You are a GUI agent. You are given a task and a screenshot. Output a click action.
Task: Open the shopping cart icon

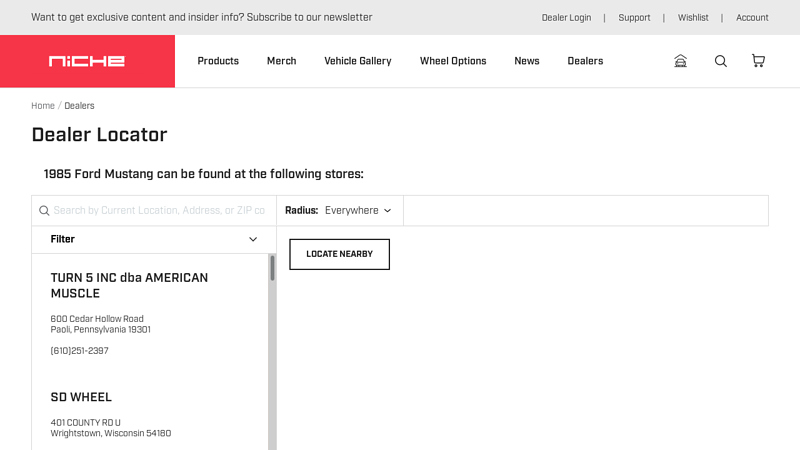pyautogui.click(x=758, y=61)
